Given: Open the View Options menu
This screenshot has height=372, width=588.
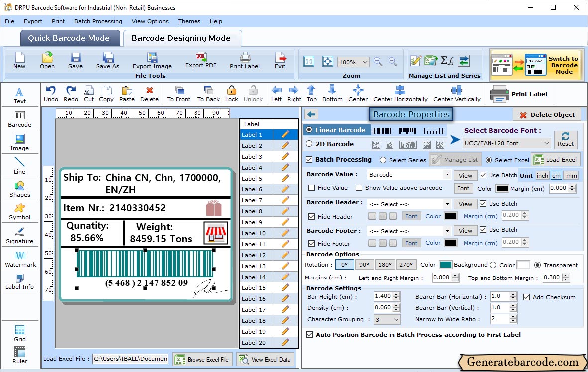Looking at the screenshot, I should [150, 21].
